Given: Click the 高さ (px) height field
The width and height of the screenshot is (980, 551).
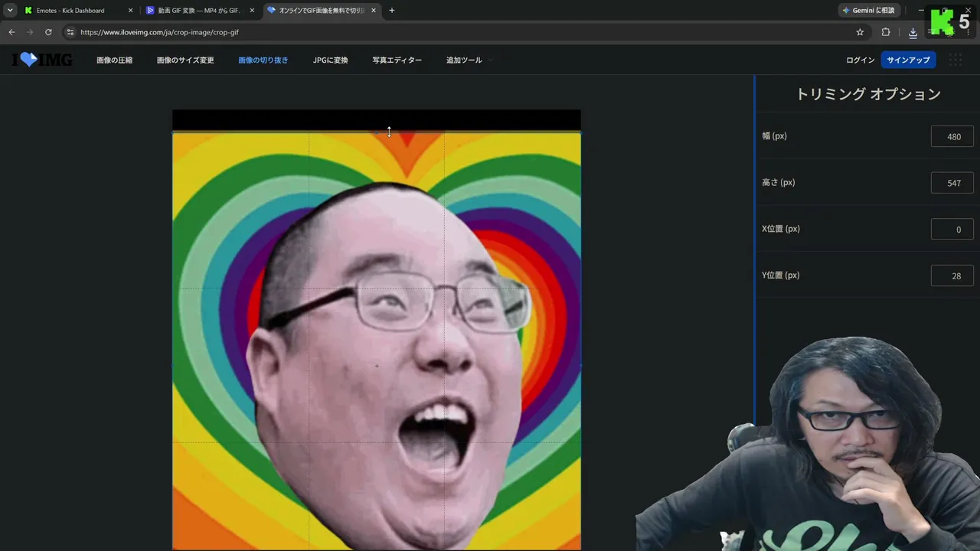Looking at the screenshot, I should [x=952, y=183].
